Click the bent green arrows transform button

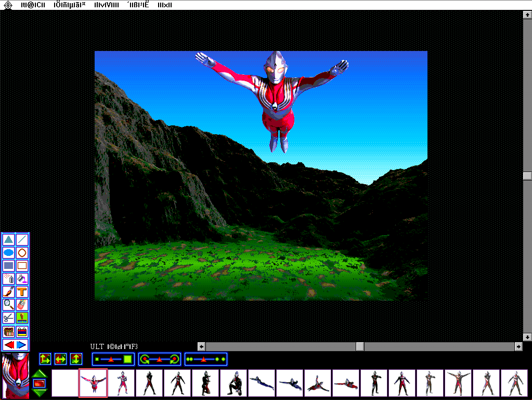tap(45, 359)
